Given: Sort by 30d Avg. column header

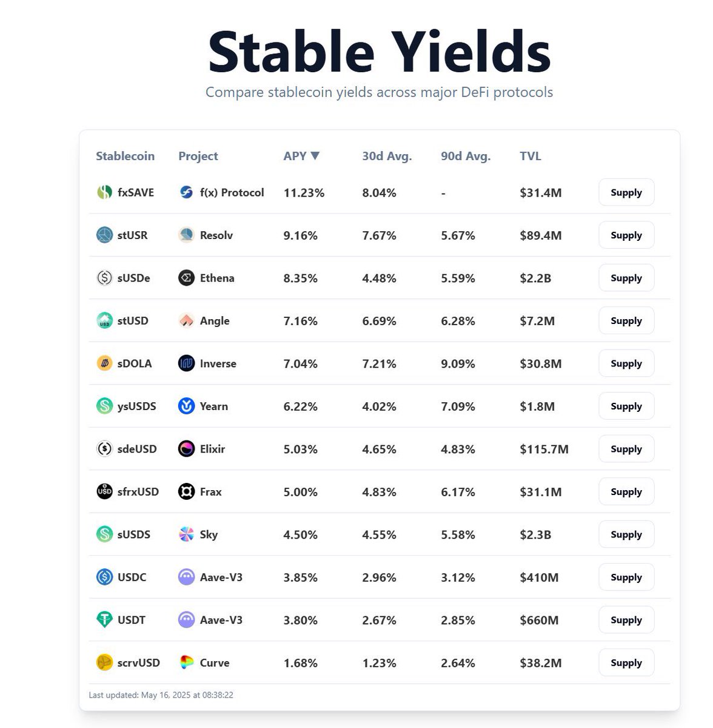Looking at the screenshot, I should (387, 156).
